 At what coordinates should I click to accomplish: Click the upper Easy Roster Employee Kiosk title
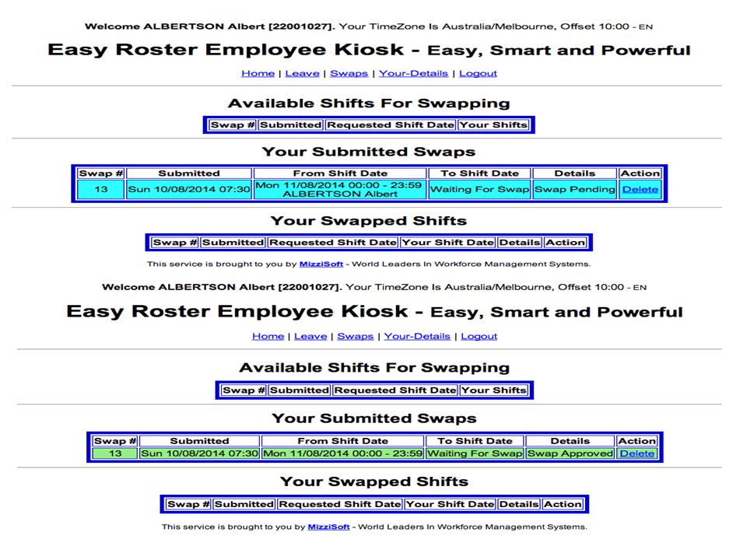point(369,50)
